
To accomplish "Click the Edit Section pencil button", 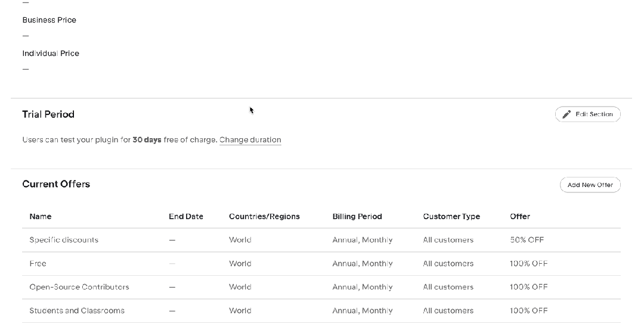I will [588, 114].
